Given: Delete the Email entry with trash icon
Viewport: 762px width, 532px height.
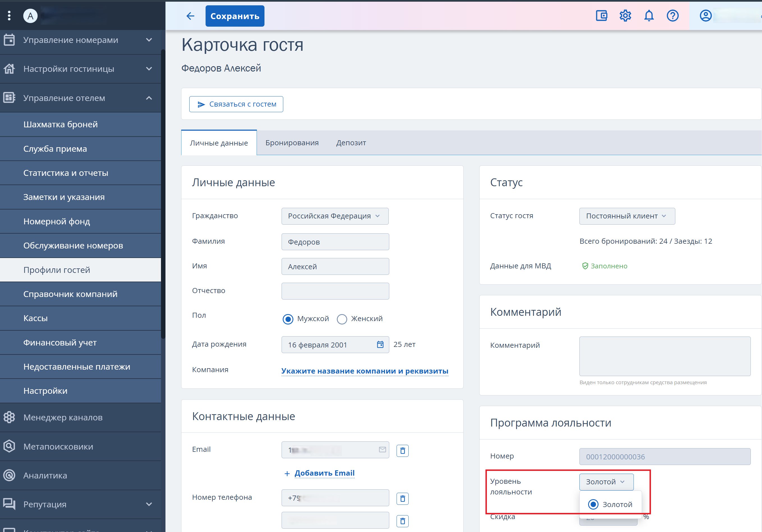Looking at the screenshot, I should coord(402,451).
